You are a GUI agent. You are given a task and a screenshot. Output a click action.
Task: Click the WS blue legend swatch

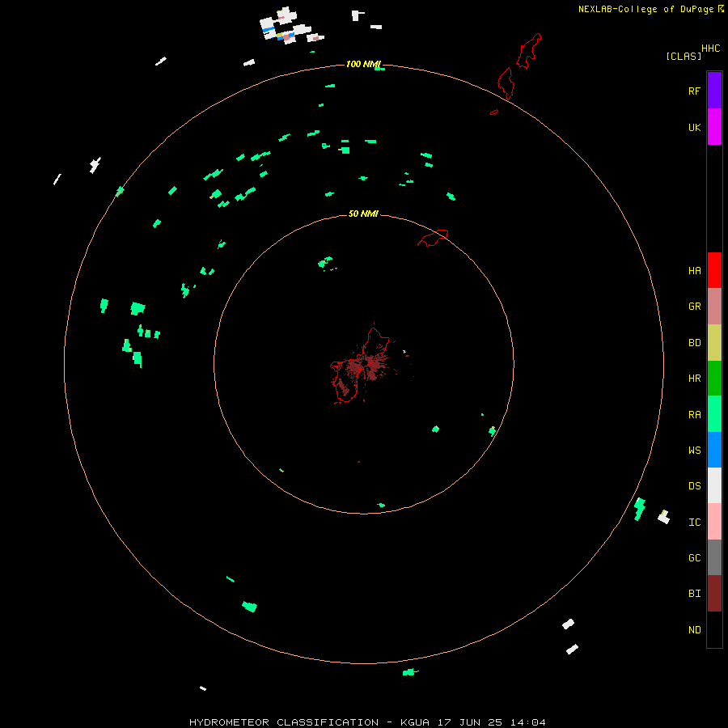coord(714,450)
